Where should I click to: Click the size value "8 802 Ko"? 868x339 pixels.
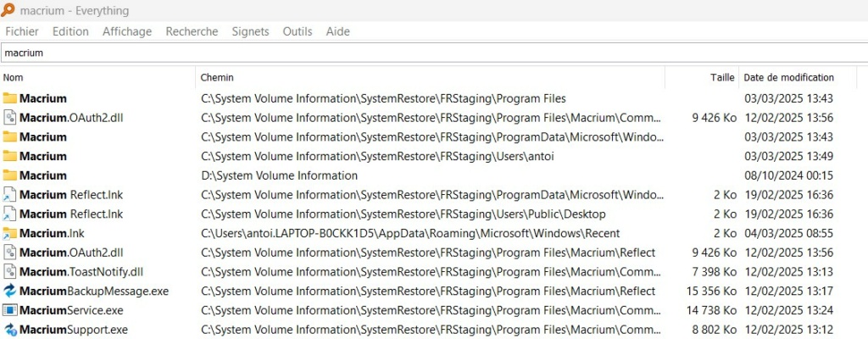714,330
